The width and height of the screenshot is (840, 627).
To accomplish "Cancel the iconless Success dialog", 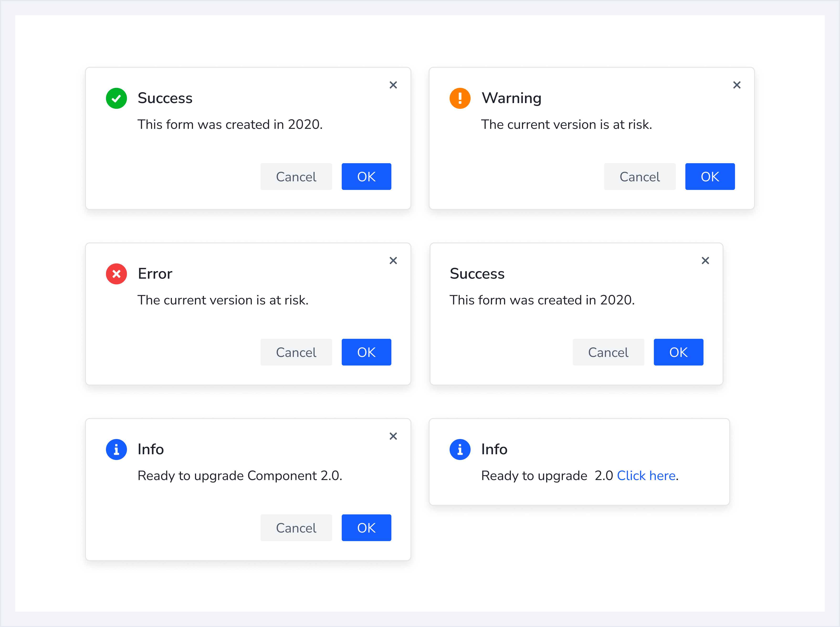I will 608,352.
